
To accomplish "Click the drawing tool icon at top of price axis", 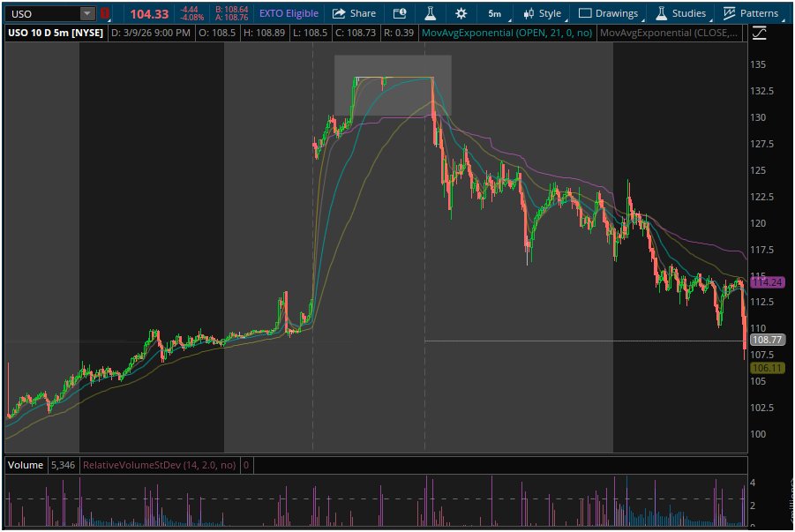I will tap(759, 34).
